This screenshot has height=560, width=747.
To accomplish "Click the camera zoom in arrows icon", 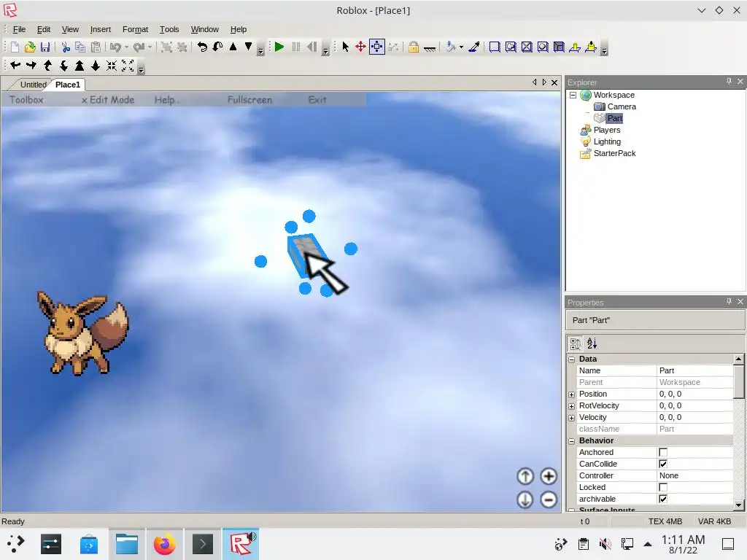I will (x=112, y=65).
